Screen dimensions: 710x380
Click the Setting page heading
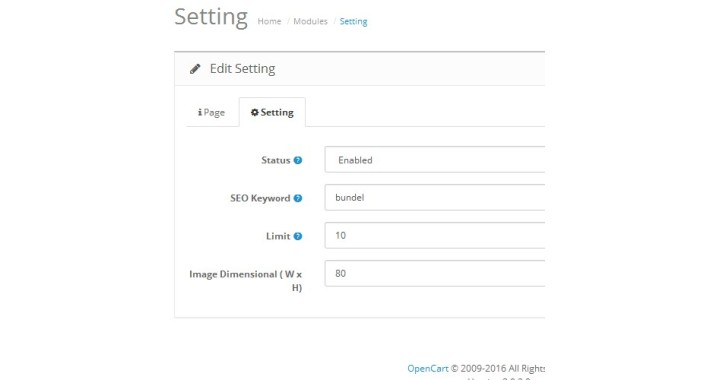click(211, 17)
